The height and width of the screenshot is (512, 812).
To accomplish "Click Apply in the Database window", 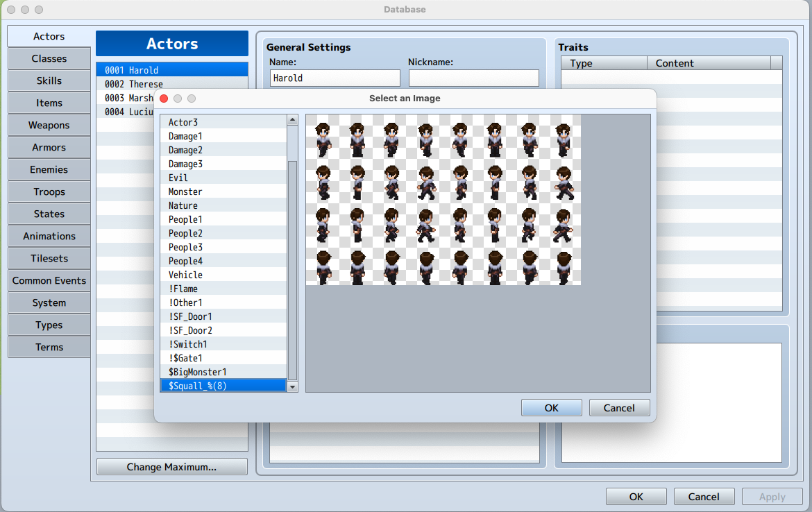I will (x=772, y=497).
